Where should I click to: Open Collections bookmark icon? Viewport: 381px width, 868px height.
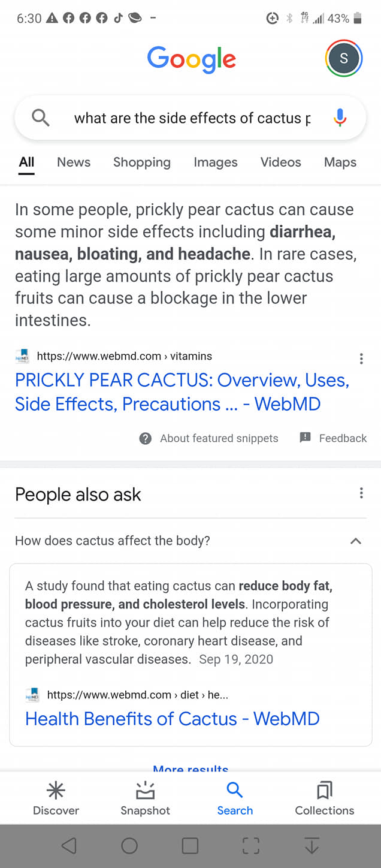[324, 791]
